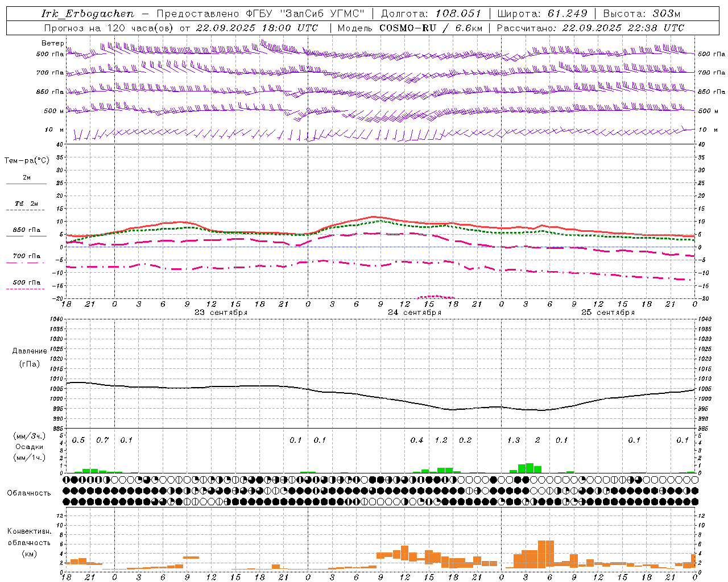Click the 'Высота: 303м' elevation text
This screenshot has height=582, width=728.
[x=642, y=14]
